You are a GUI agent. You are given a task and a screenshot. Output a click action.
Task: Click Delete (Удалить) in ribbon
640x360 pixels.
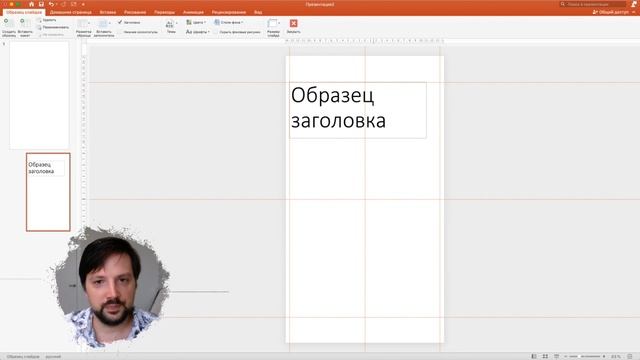click(47, 20)
